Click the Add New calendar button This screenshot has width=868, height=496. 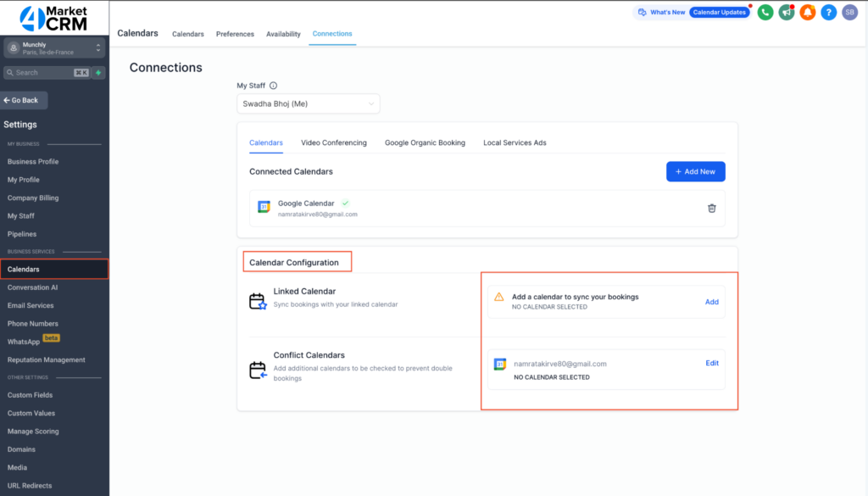click(695, 171)
